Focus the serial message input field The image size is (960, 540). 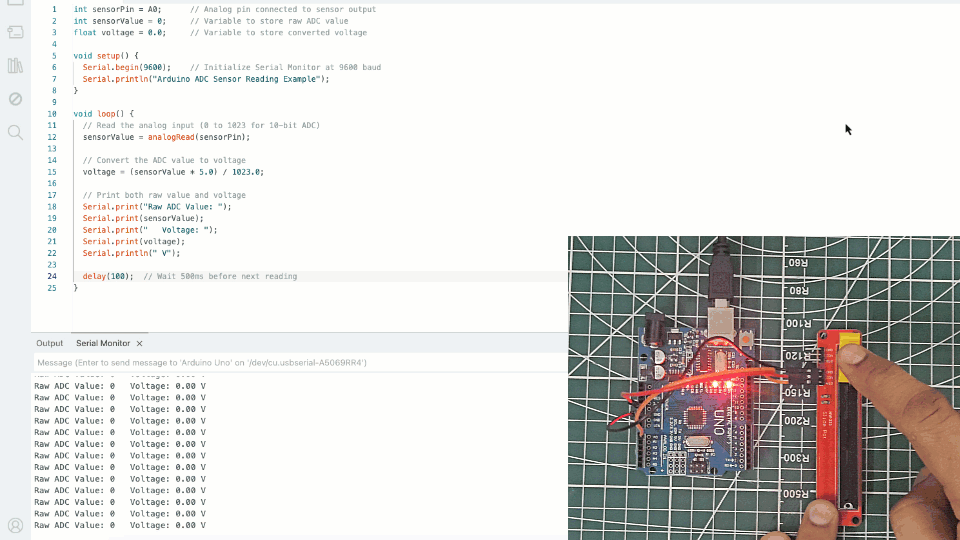[x=300, y=362]
